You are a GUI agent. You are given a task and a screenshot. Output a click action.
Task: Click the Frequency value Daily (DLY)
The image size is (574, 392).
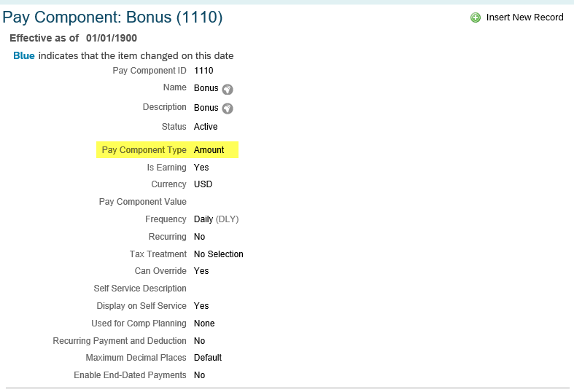[216, 219]
